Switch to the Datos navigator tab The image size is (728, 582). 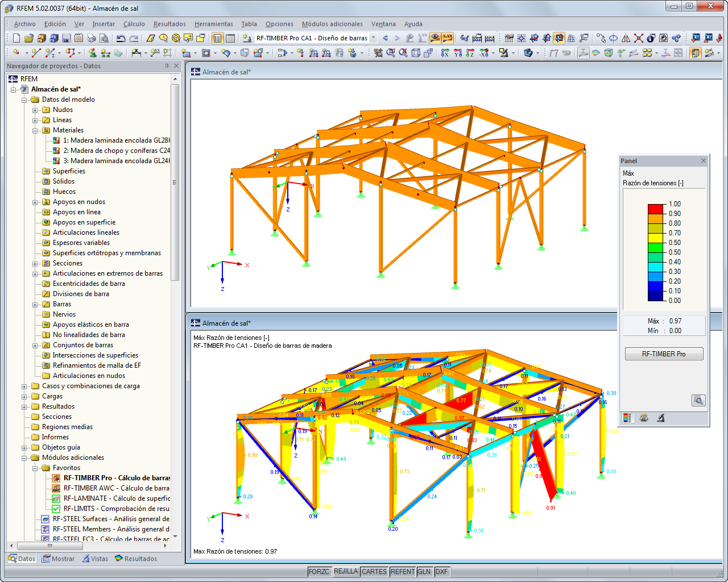point(22,559)
